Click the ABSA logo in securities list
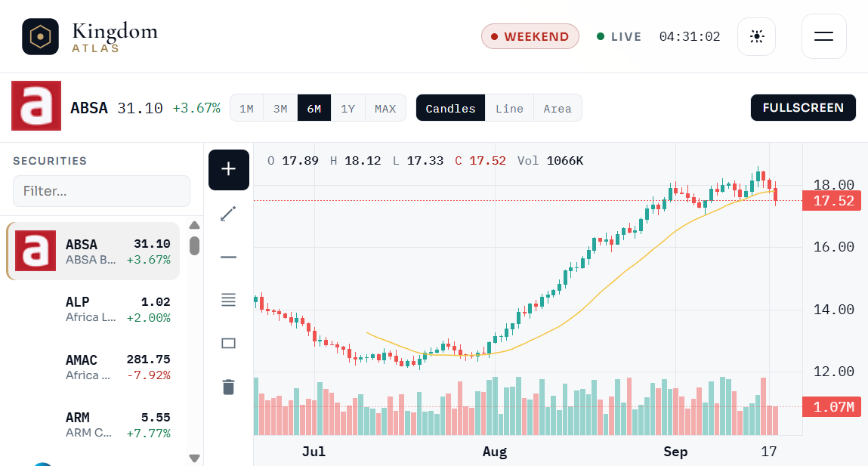 click(x=36, y=251)
